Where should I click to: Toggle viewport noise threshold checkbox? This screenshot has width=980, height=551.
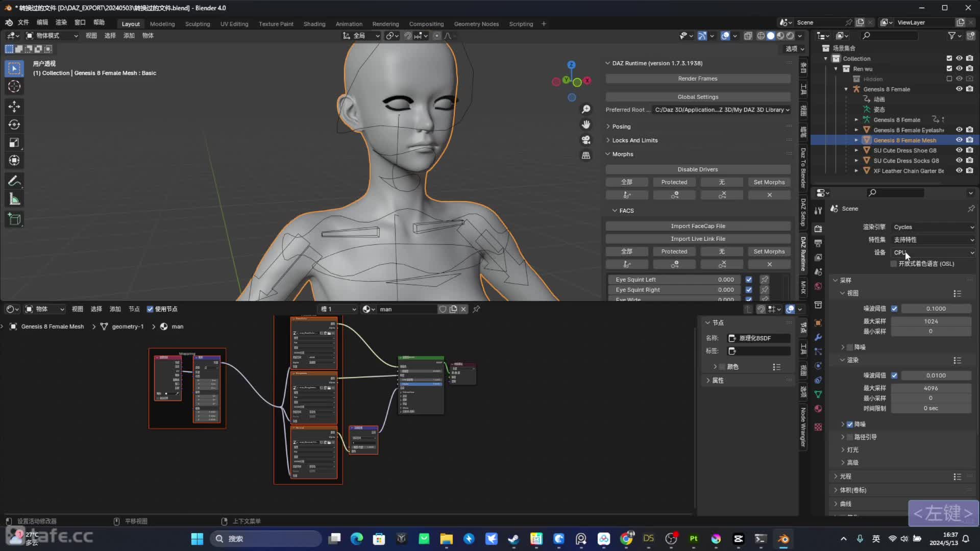(x=894, y=309)
